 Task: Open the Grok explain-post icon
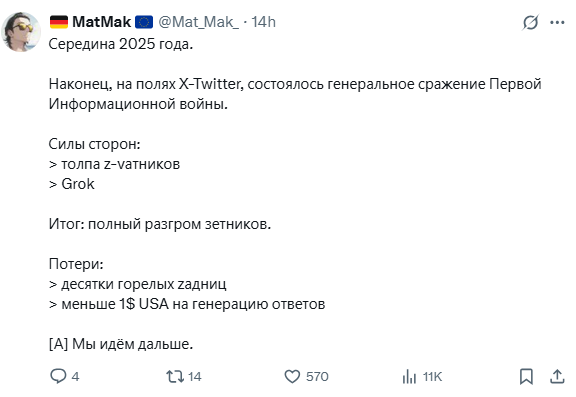tap(530, 23)
